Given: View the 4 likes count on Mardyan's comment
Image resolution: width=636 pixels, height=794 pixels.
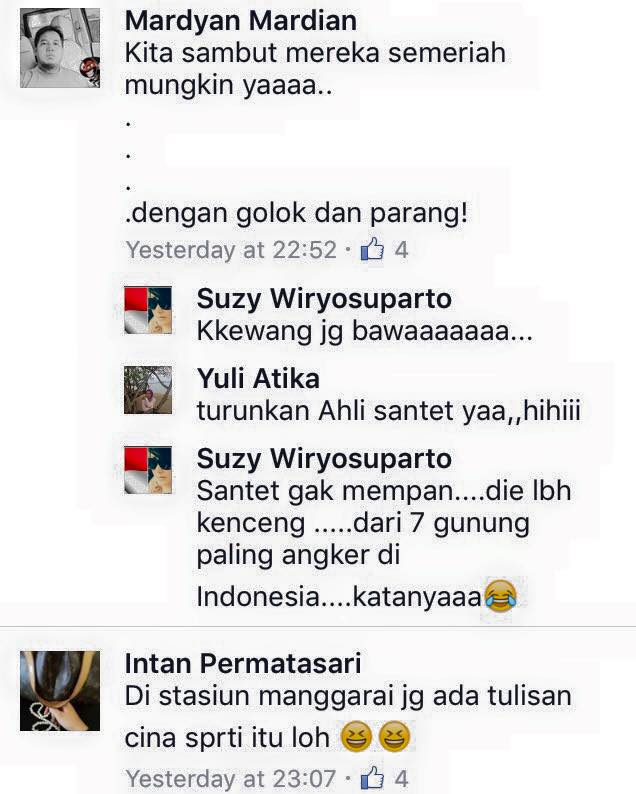Looking at the screenshot, I should [x=402, y=250].
